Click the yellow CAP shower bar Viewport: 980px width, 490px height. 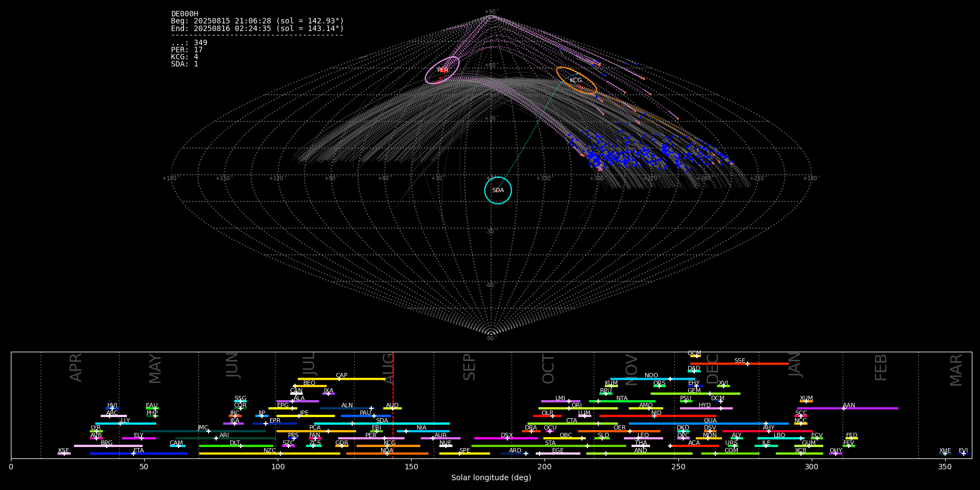pyautogui.click(x=342, y=379)
